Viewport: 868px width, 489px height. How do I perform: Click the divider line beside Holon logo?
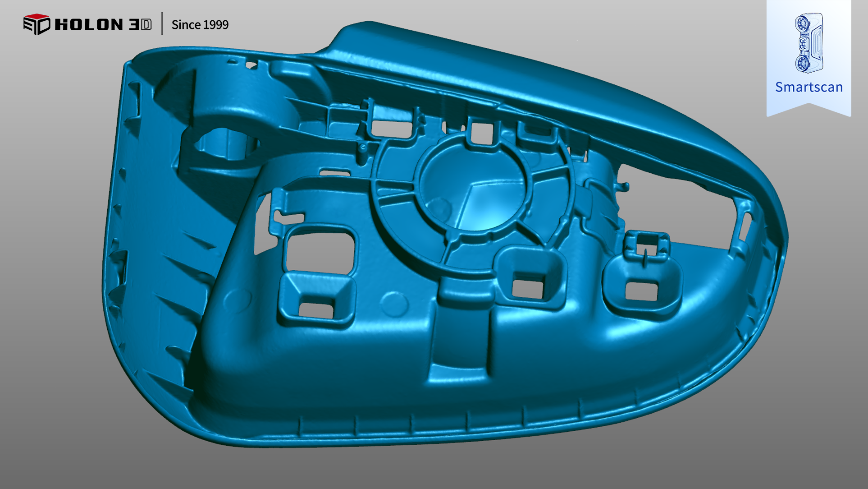click(x=162, y=24)
